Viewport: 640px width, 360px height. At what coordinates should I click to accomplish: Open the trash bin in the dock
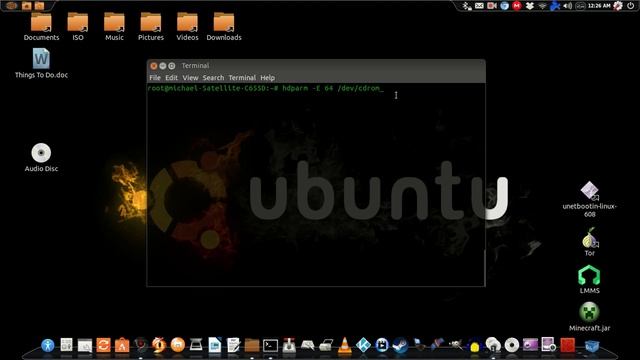[x=591, y=346]
